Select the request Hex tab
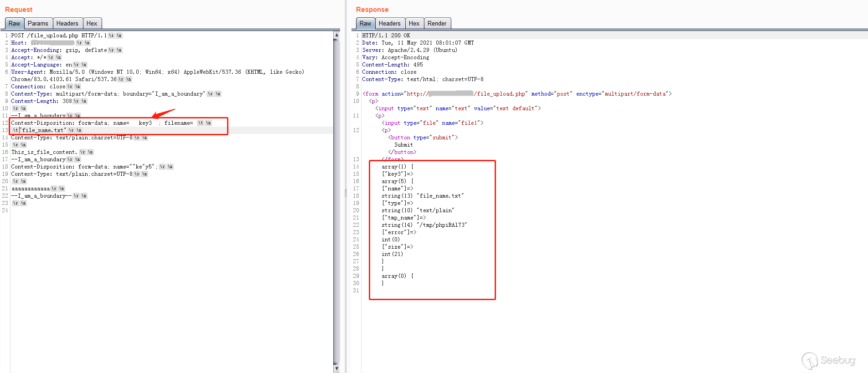Viewport: 868px width, 373px height. click(x=92, y=23)
